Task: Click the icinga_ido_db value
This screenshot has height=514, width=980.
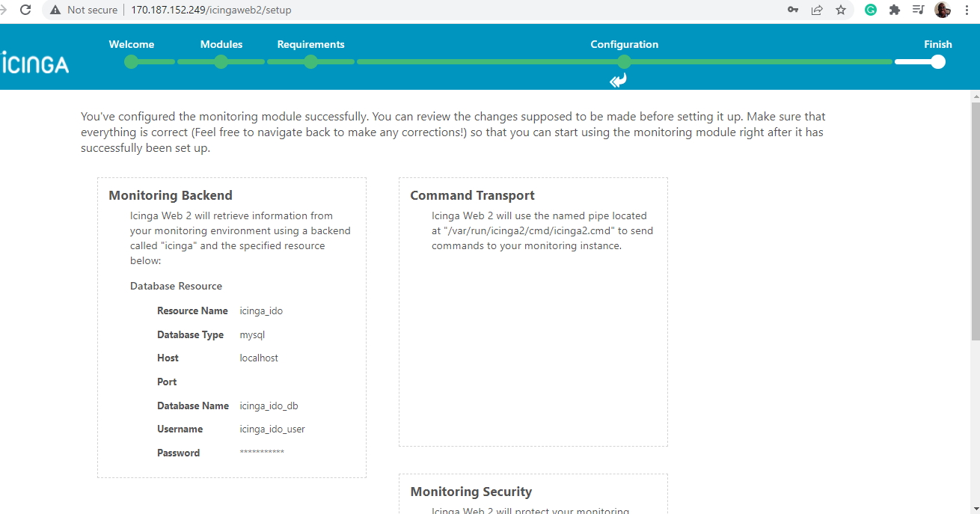Action: 269,406
